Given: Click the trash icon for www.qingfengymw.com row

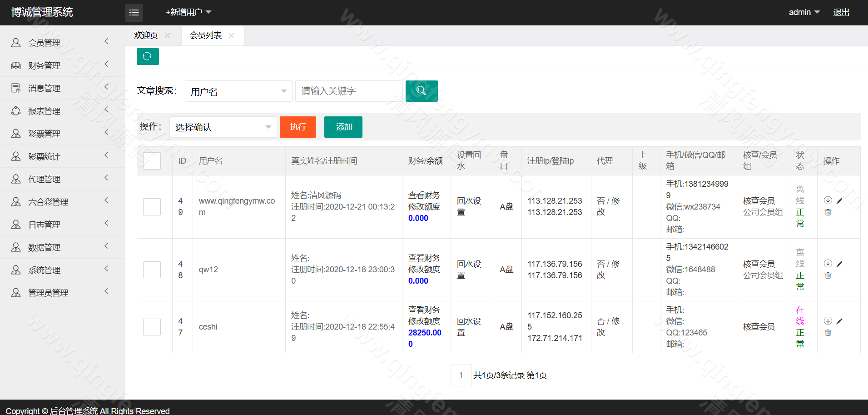Looking at the screenshot, I should [828, 212].
